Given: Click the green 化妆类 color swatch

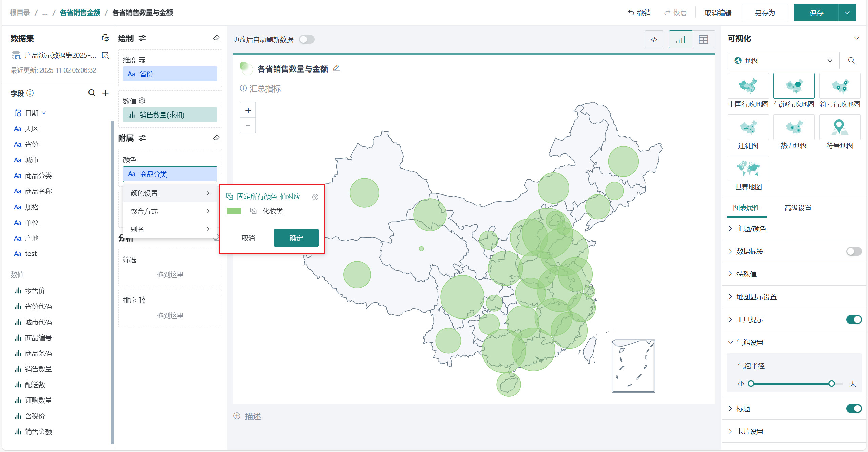Looking at the screenshot, I should tap(234, 211).
